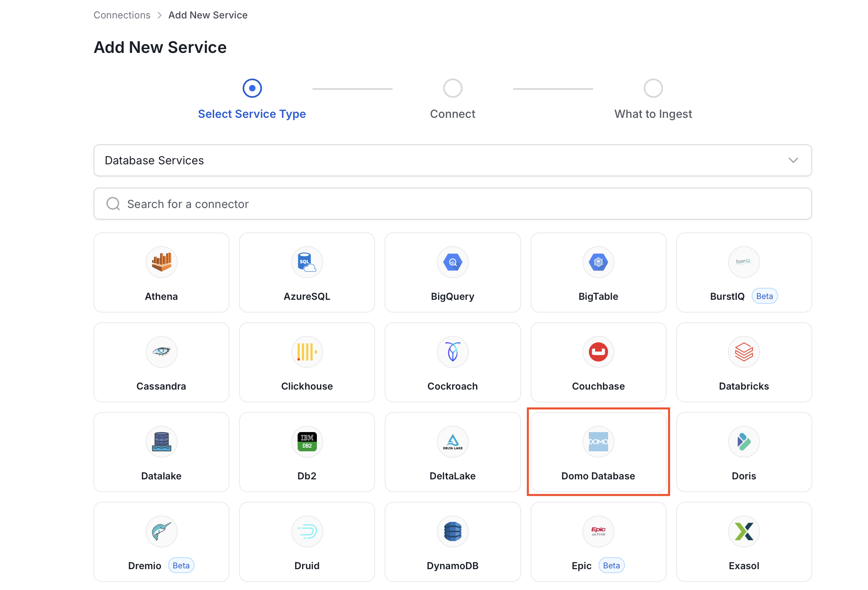The height and width of the screenshot is (590, 868).
Task: Click the Couchbase card label
Action: tap(598, 386)
